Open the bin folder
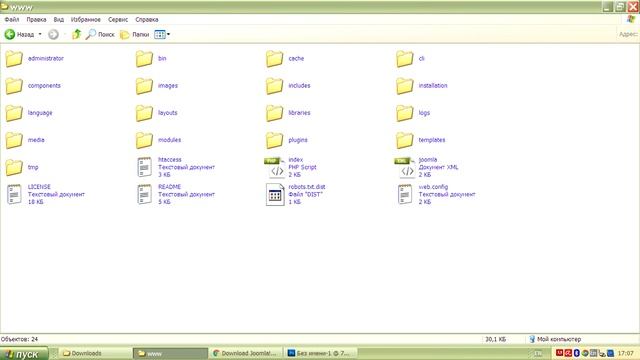This screenshot has height=360, width=640. coord(151,59)
